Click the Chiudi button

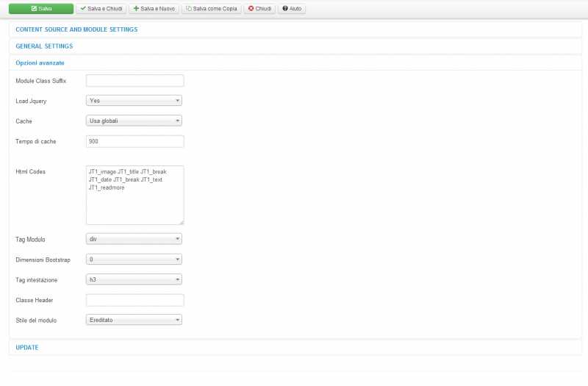tap(260, 9)
